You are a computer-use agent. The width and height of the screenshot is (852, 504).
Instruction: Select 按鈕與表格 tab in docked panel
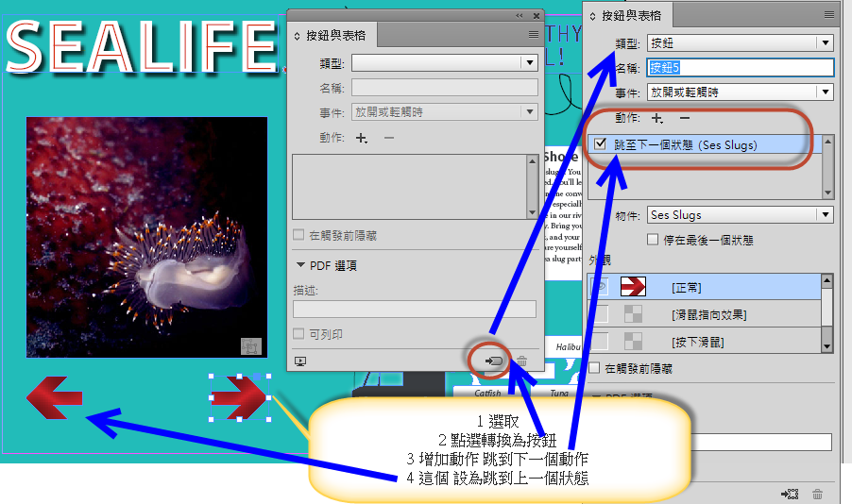click(631, 16)
